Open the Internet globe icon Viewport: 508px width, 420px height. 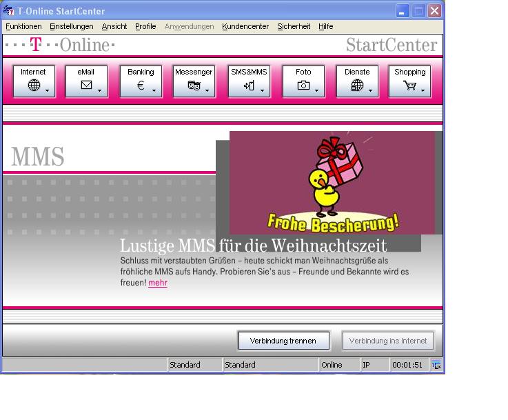coord(34,86)
